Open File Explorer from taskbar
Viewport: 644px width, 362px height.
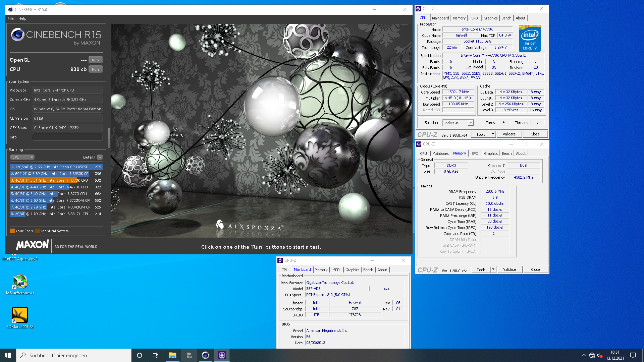pos(172,355)
